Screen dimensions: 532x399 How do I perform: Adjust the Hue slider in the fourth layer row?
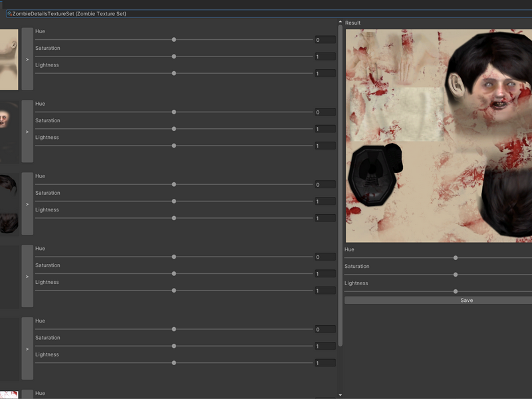tap(174, 257)
